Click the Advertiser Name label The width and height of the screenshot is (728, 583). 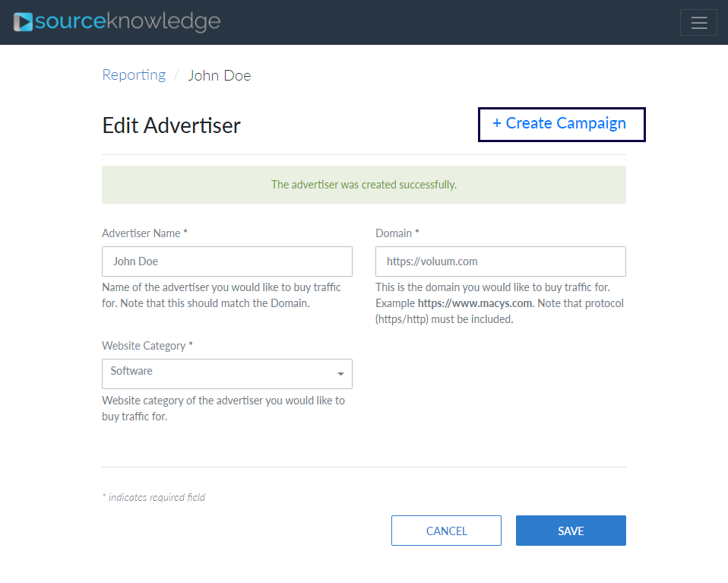click(144, 233)
